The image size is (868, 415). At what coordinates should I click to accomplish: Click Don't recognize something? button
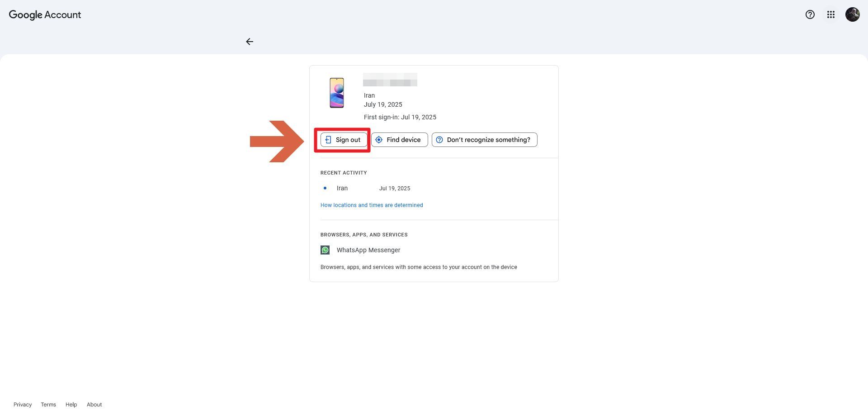click(484, 140)
